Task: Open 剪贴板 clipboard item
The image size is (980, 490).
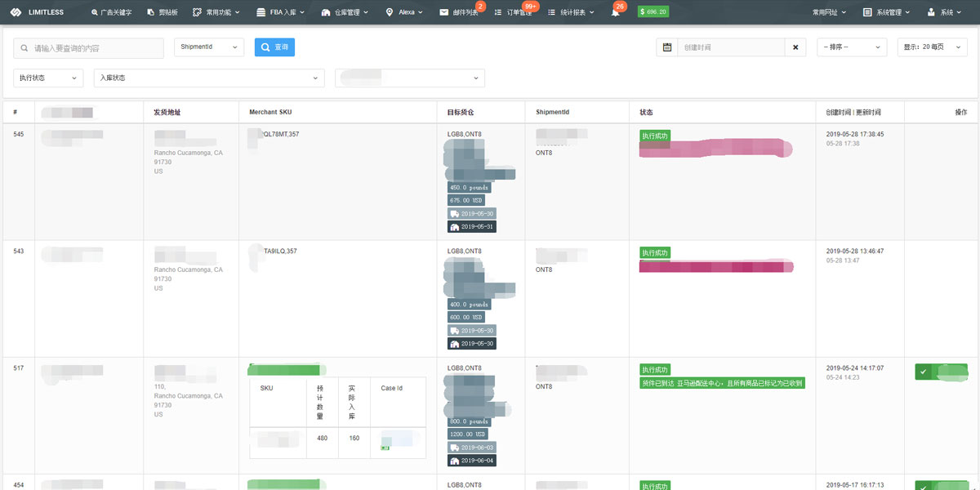Action: (x=164, y=12)
